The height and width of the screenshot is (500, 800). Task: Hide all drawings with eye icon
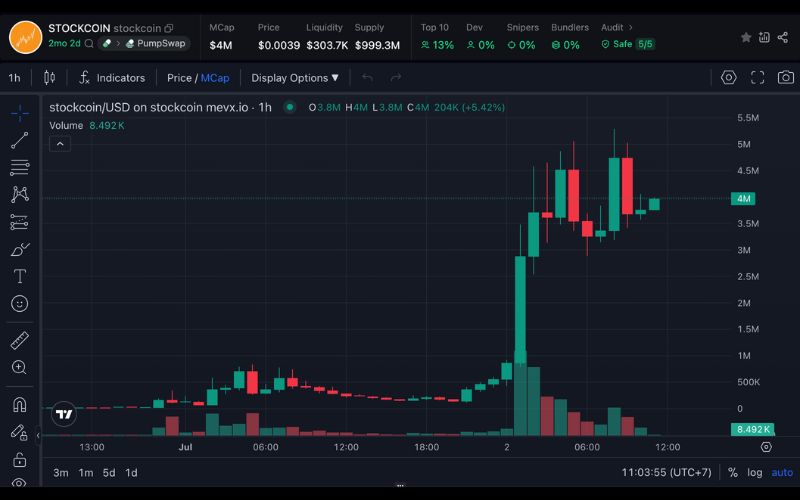pos(19,482)
